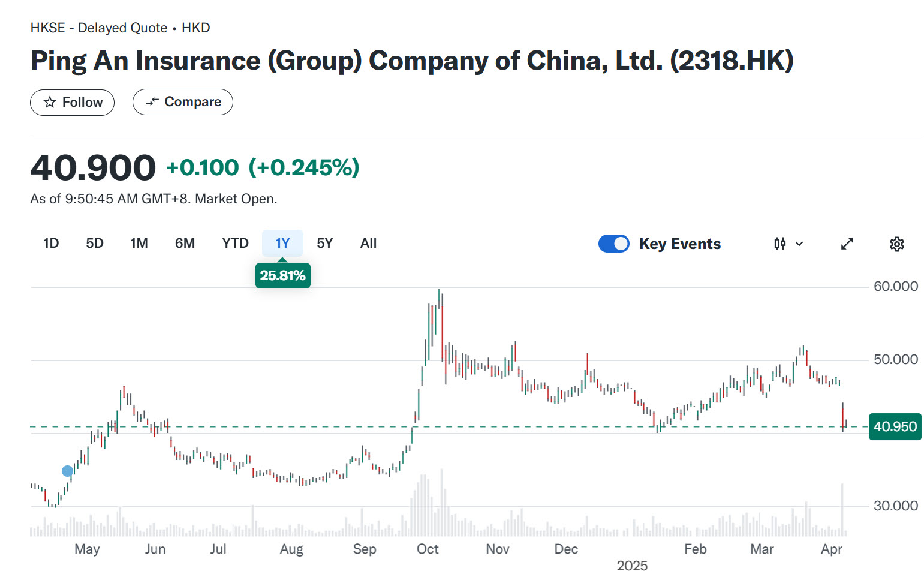Screen dimensions: 924x571
Task: Click the Feb x-axis label
Action: click(x=696, y=549)
